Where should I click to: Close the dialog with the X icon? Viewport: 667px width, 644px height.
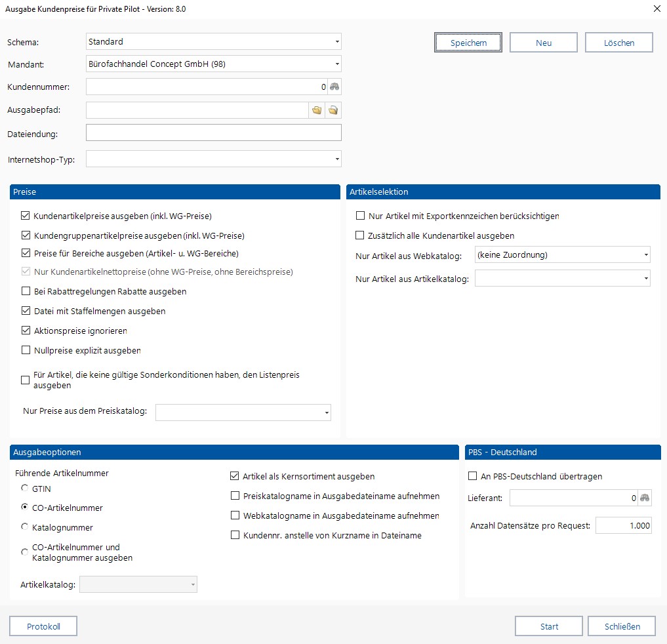tap(657, 9)
